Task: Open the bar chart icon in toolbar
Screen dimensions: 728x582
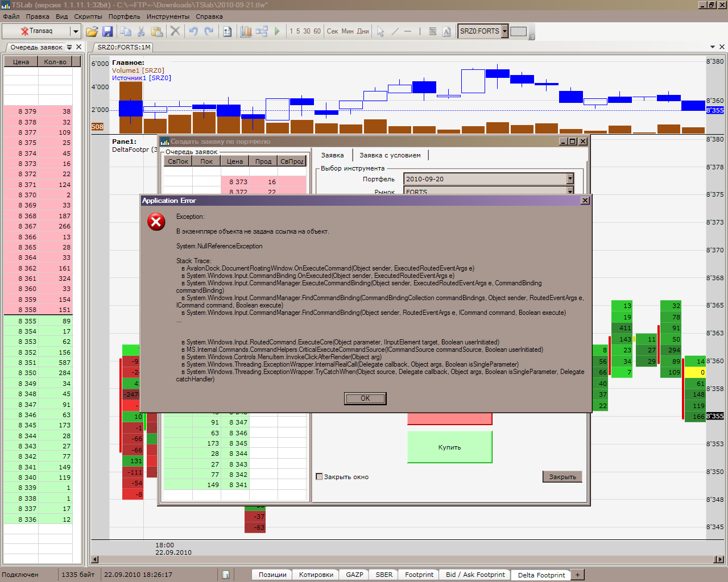Action: point(246,31)
